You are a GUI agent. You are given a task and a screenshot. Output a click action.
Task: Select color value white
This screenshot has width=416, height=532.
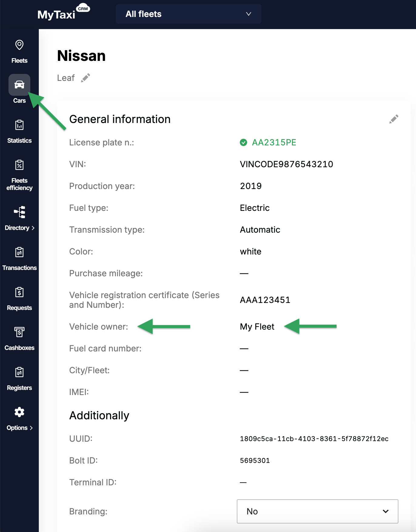pyautogui.click(x=250, y=251)
